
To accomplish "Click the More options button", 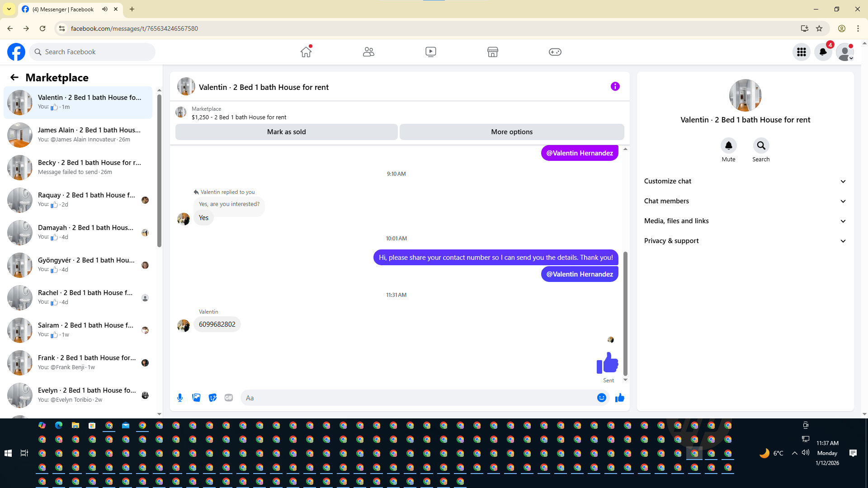I will tap(512, 132).
